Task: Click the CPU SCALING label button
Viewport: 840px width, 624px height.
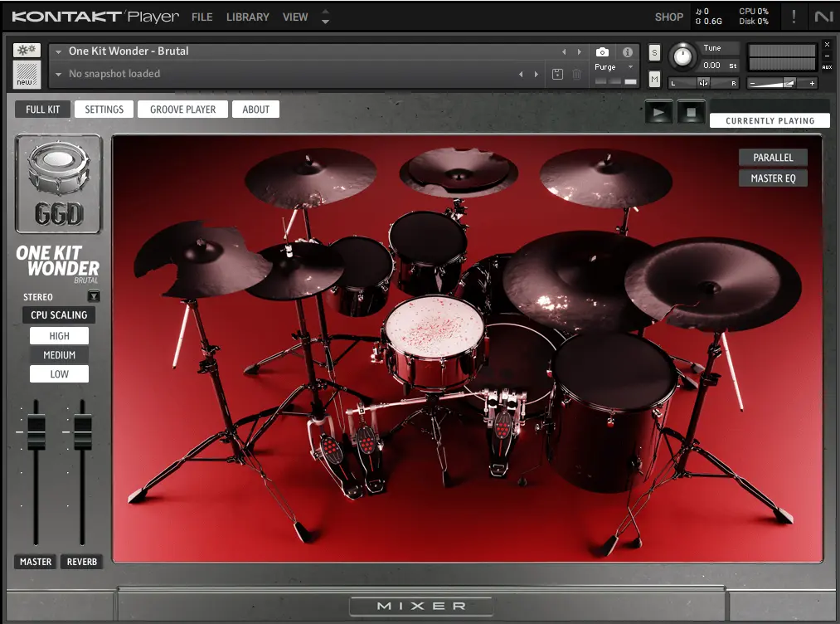Action: tap(59, 314)
